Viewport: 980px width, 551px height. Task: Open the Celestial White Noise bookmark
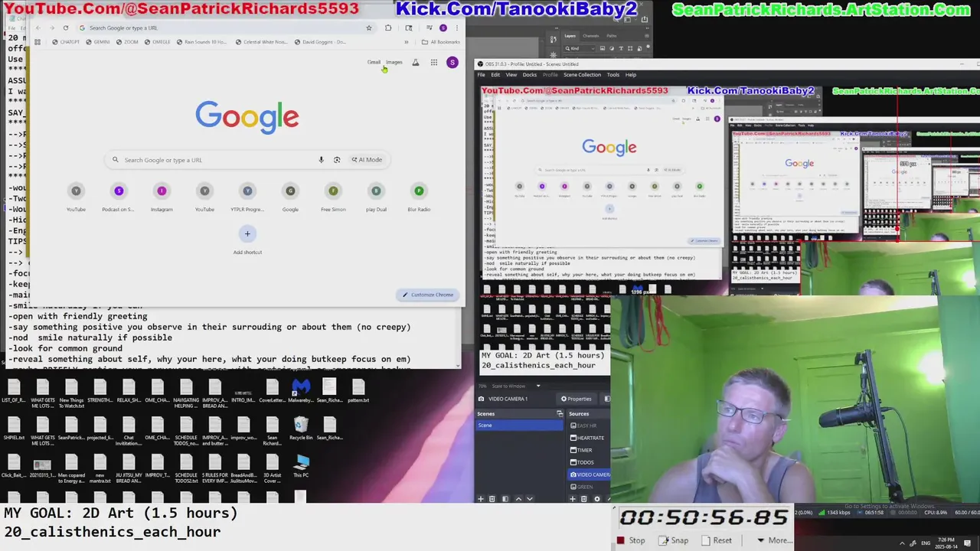coord(261,42)
